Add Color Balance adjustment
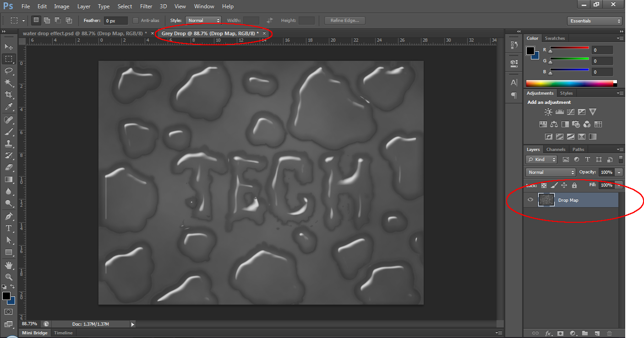Screen dimensions: 644x338 tap(554, 124)
